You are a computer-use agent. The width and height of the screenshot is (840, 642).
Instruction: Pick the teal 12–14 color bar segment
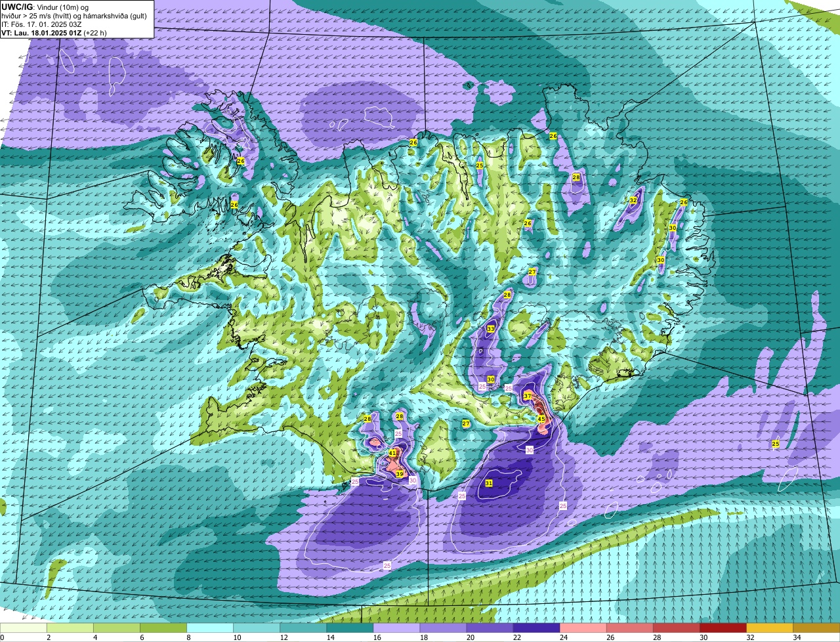point(303,628)
